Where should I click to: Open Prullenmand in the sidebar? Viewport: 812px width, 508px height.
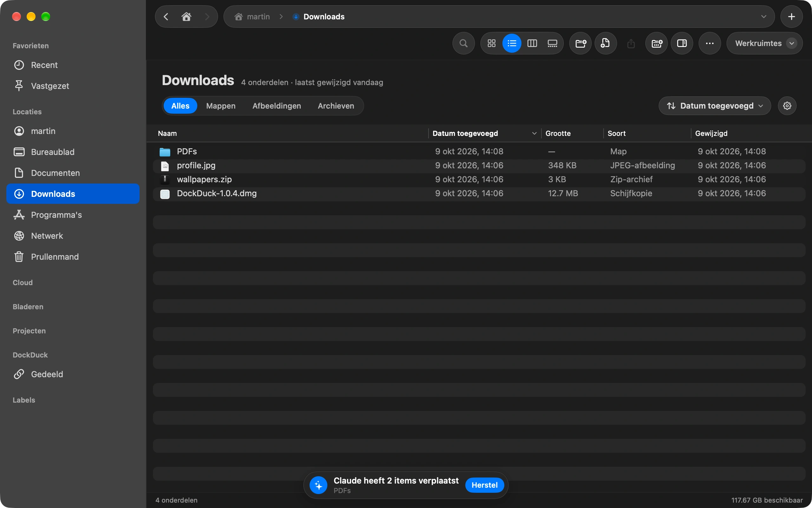(x=73, y=257)
